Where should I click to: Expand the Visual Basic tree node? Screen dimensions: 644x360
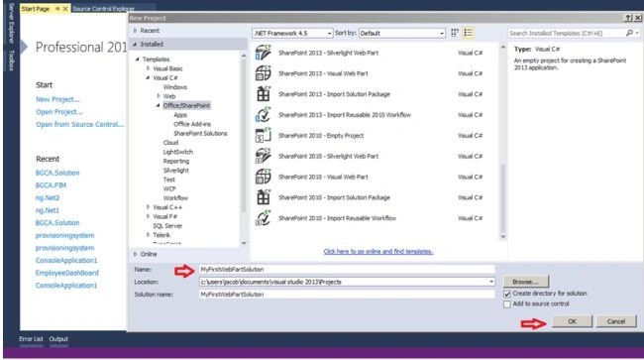(x=148, y=68)
